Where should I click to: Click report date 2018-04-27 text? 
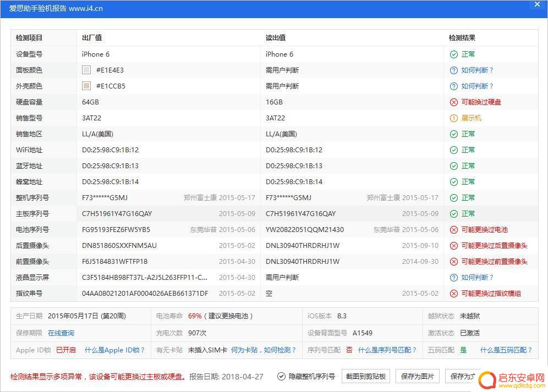(243, 377)
